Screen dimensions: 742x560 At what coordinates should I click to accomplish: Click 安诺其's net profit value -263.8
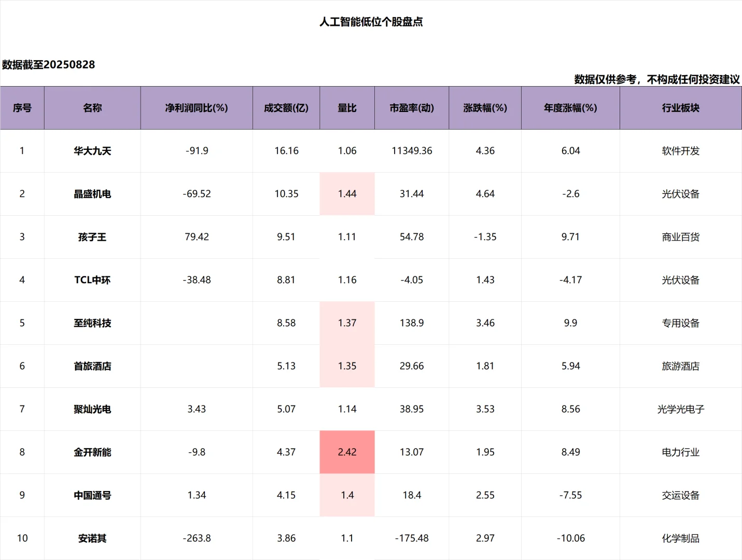[197, 538]
